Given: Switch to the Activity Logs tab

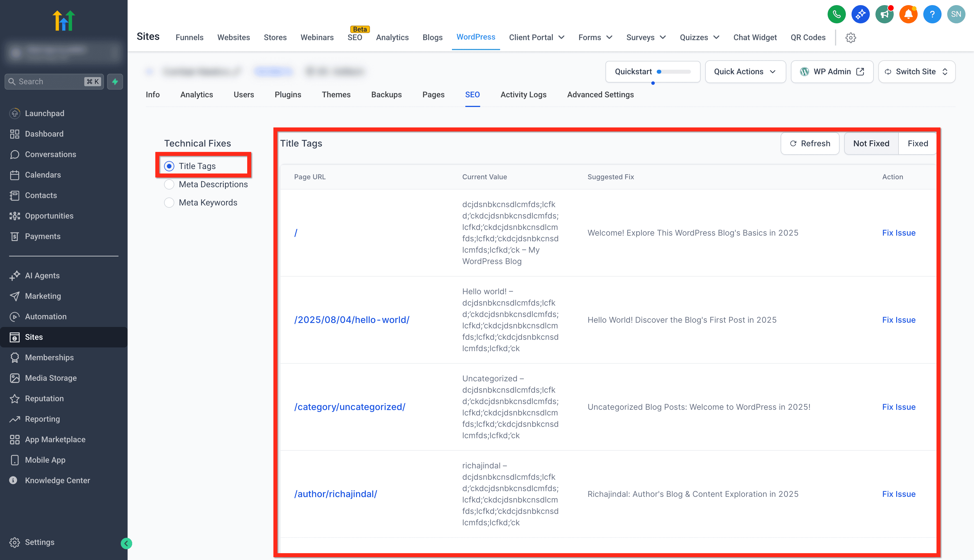Looking at the screenshot, I should click(x=523, y=94).
